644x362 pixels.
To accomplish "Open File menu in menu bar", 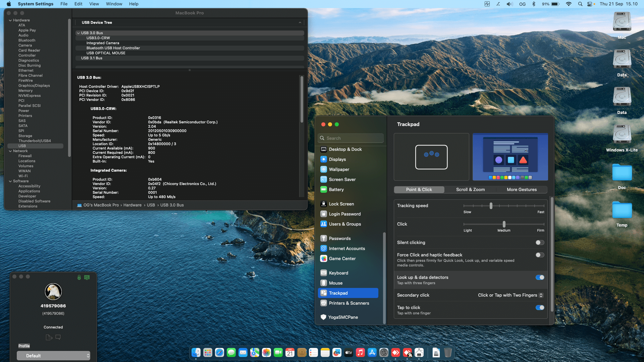I will [64, 4].
